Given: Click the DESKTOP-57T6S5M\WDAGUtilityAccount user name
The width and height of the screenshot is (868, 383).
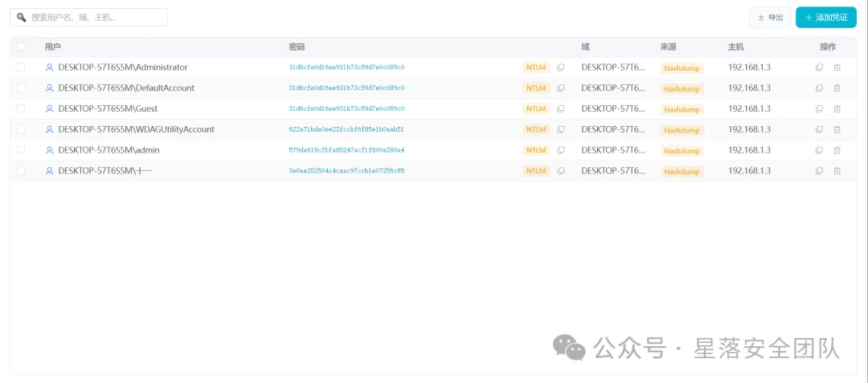Looking at the screenshot, I should (x=136, y=129).
